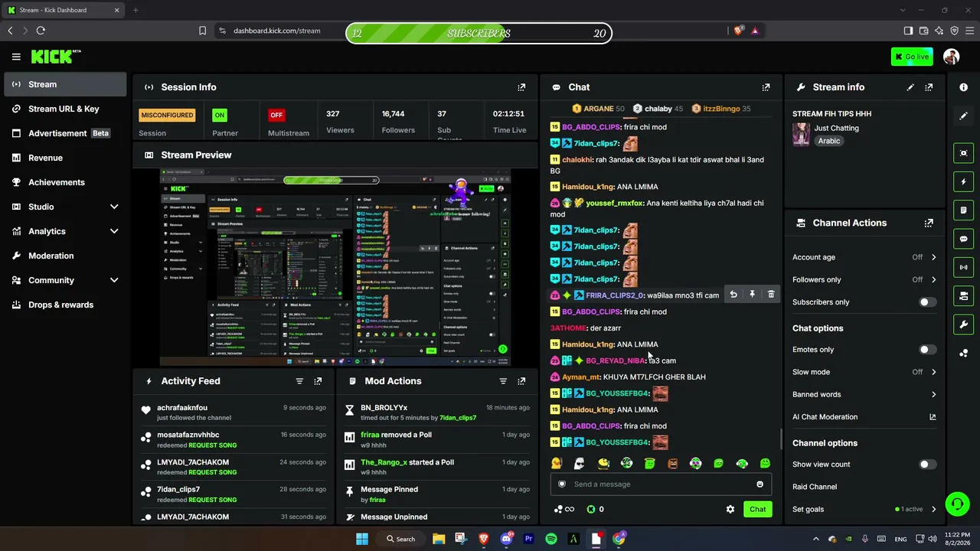Viewport: 980px width, 551px height.
Task: Open Banned words chevron
Action: point(933,394)
